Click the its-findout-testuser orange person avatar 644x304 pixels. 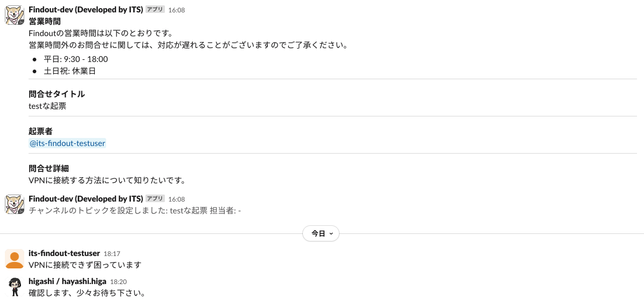click(15, 259)
